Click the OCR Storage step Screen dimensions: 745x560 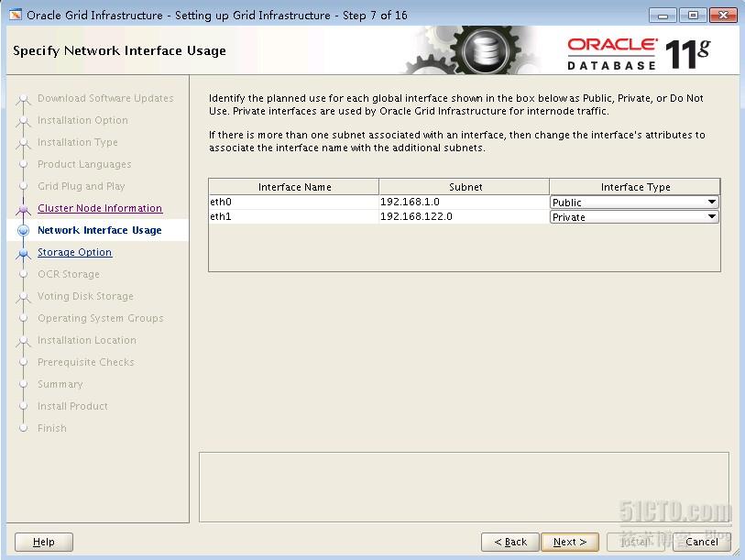coord(69,274)
